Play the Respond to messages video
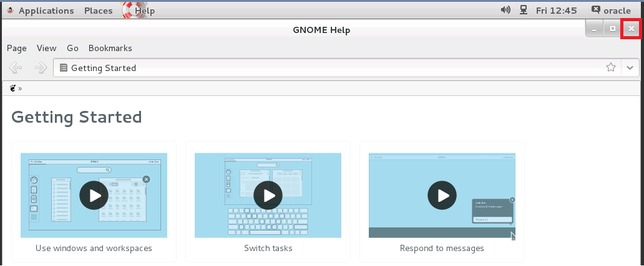 (x=442, y=196)
